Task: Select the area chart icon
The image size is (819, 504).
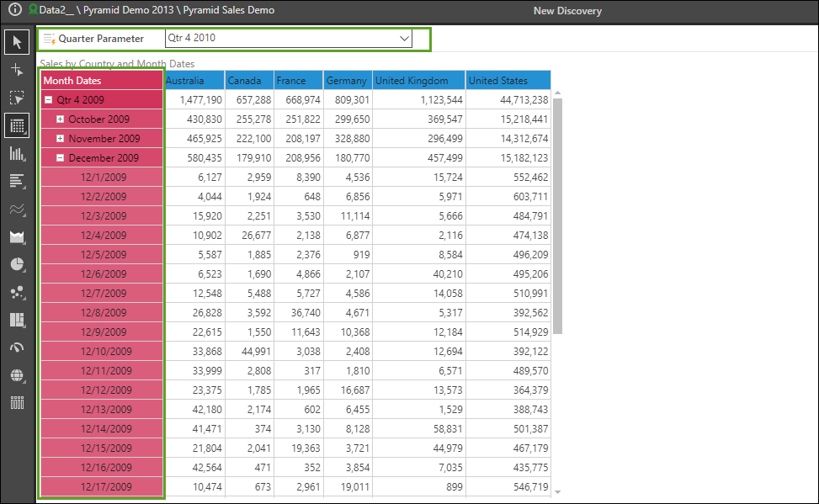Action: (x=17, y=236)
